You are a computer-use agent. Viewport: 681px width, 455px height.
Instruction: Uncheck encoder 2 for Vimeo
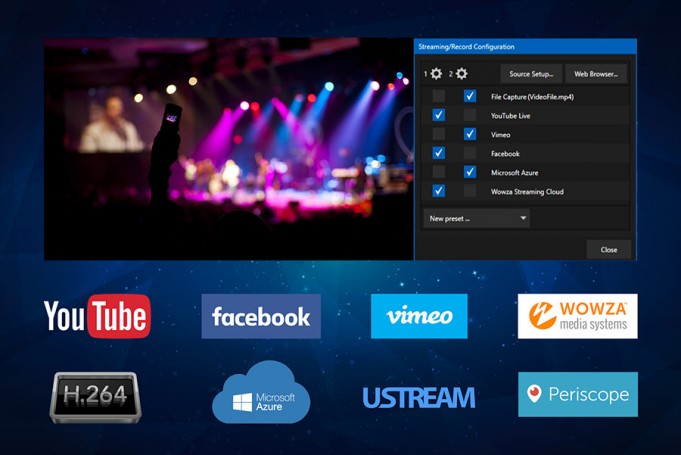[x=469, y=134]
